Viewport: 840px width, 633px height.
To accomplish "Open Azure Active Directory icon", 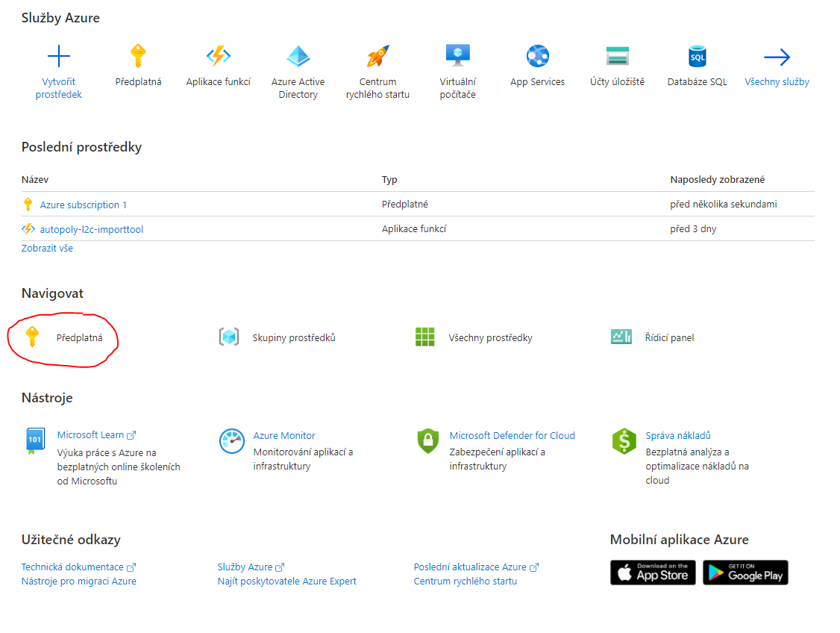I will point(298,57).
